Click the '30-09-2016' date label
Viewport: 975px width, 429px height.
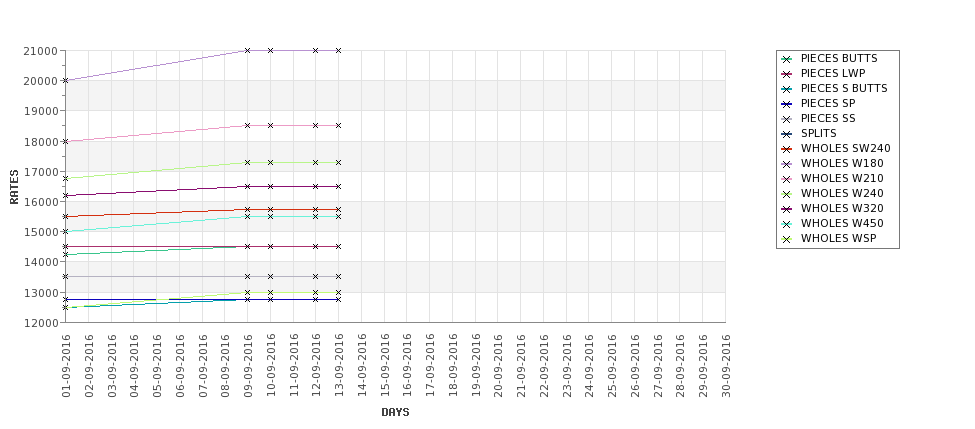(726, 366)
